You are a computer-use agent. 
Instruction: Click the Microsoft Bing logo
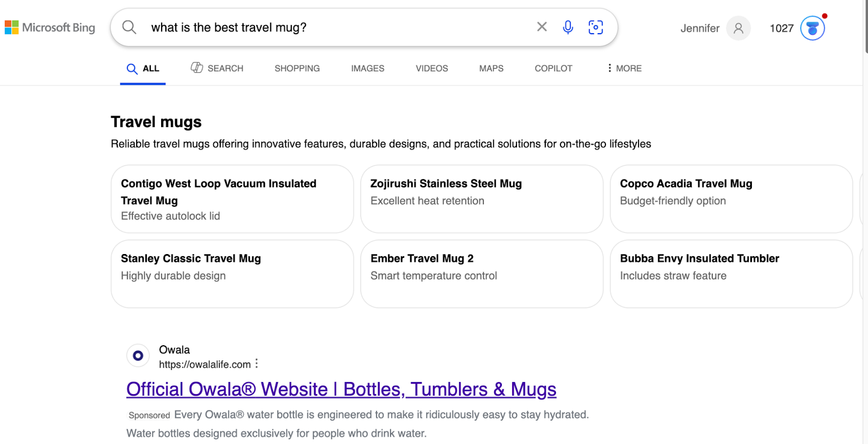50,28
